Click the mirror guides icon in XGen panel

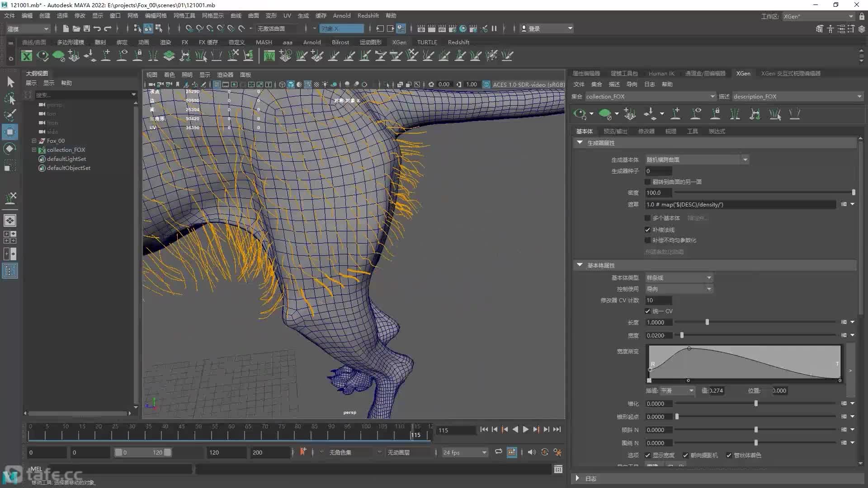coord(736,114)
